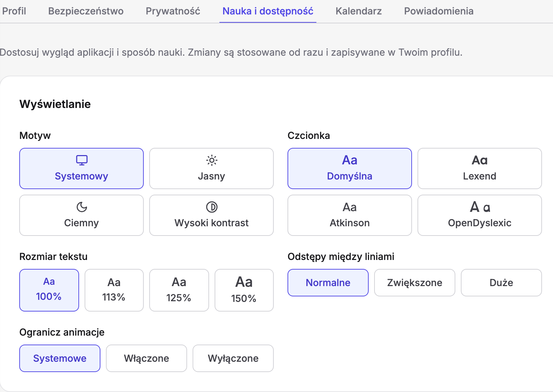
Task: Enable the Ciemny dark theme
Action: (82, 215)
